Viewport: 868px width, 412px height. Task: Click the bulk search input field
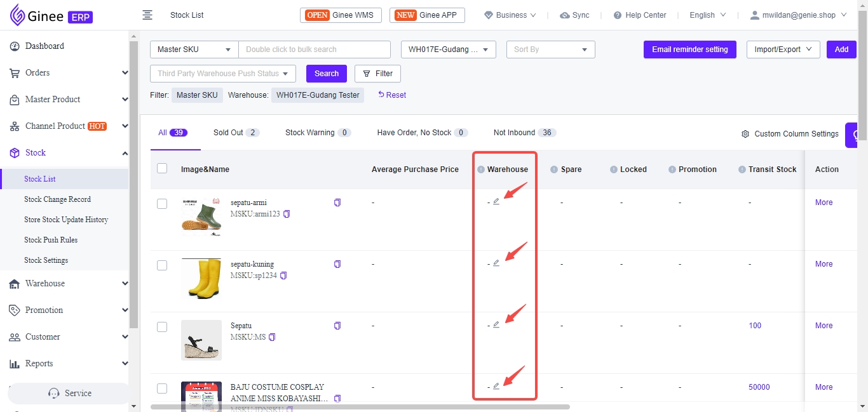[315, 50]
